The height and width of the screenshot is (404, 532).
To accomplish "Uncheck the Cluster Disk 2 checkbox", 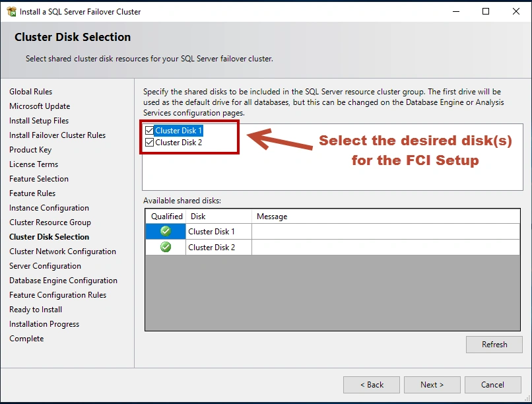I will (149, 143).
